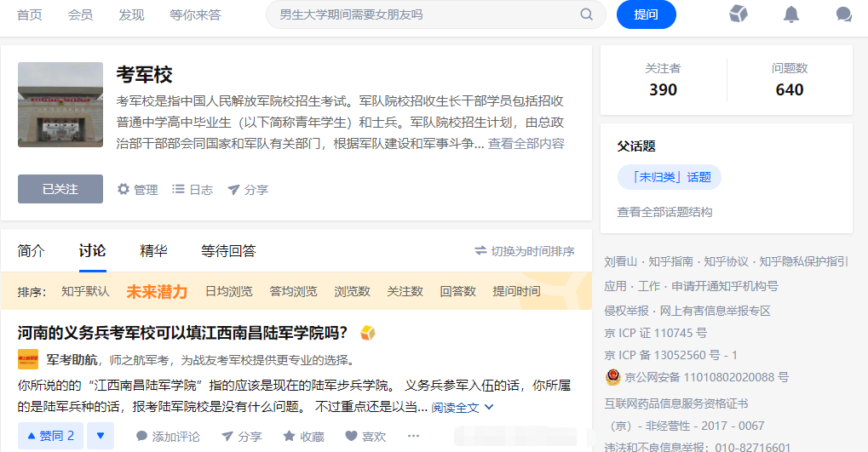The width and height of the screenshot is (868, 452).
Task: Open 发现 in top navigation
Action: (131, 15)
